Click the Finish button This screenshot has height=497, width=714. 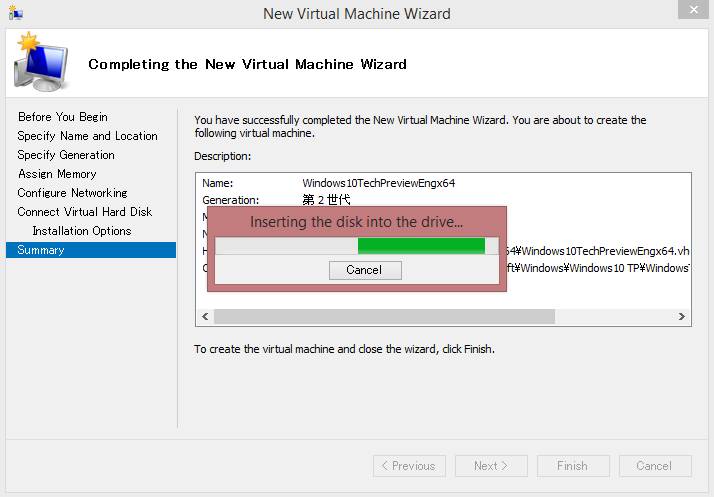pos(573,466)
